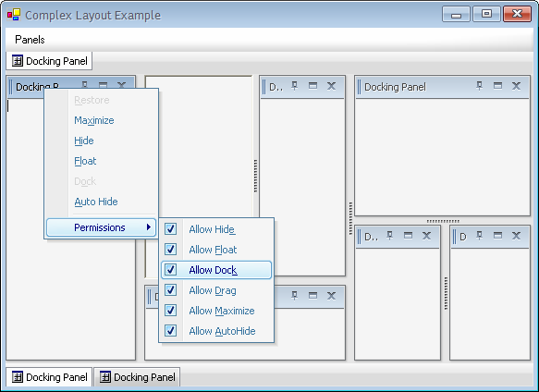Click the app icon in title bar
Viewport: 539px width, 392px height.
click(x=14, y=15)
